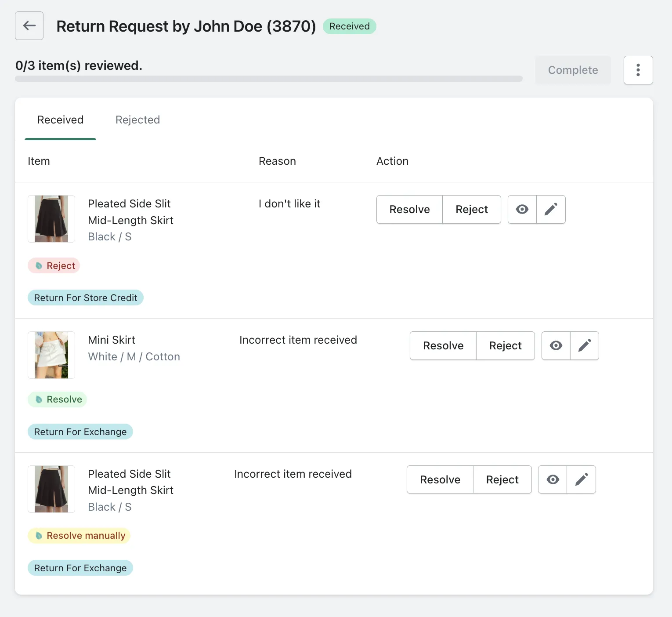Resolve the Mini Skirt return item

click(443, 346)
